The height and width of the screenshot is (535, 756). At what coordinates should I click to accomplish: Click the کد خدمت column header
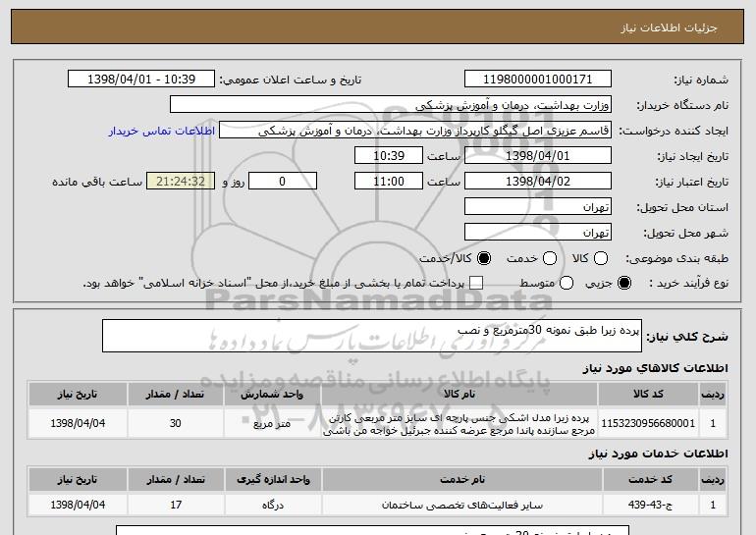click(x=650, y=480)
